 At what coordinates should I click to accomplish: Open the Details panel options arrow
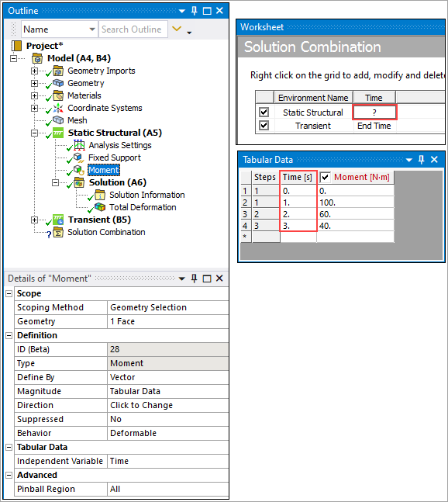click(182, 279)
